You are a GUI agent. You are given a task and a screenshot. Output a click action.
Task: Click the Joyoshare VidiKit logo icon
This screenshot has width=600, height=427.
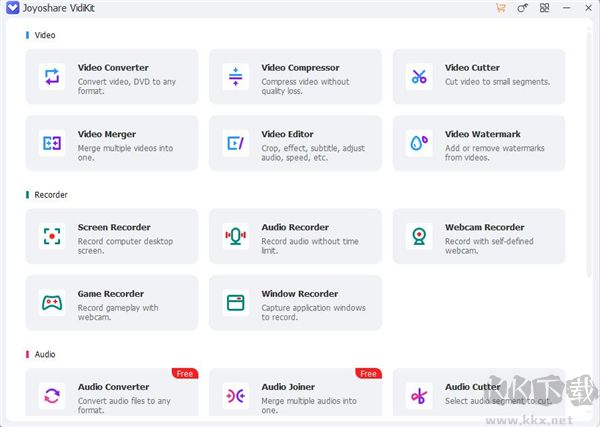tap(13, 8)
